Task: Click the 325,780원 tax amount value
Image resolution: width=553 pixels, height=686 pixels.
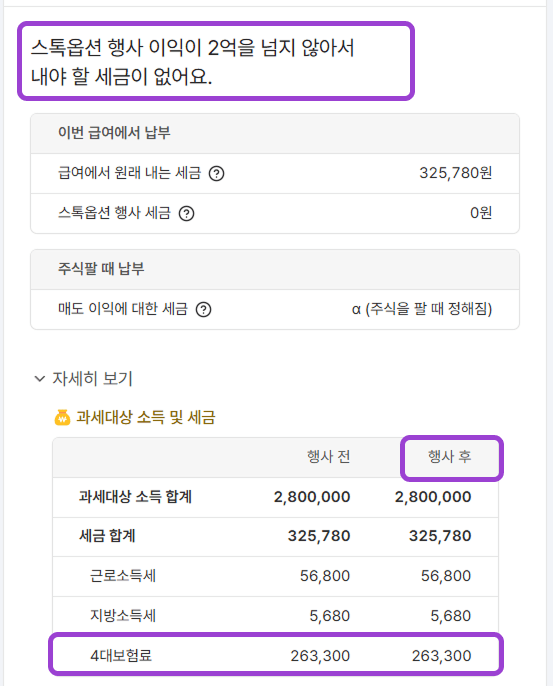Action: pyautogui.click(x=456, y=173)
